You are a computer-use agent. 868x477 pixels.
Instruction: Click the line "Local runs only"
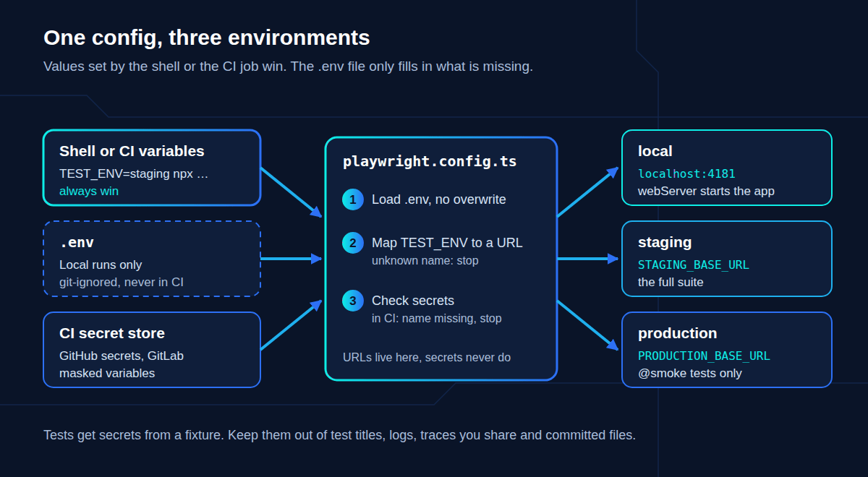101,265
